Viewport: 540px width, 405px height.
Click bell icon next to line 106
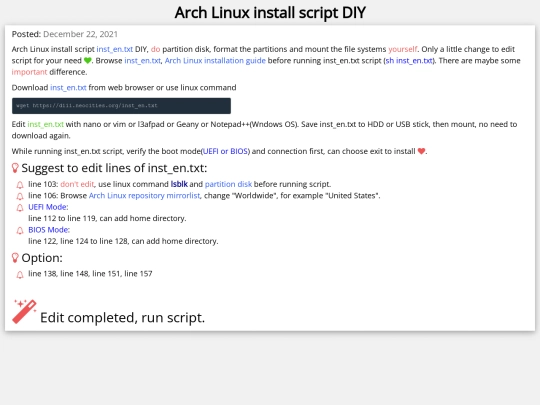pos(20,196)
